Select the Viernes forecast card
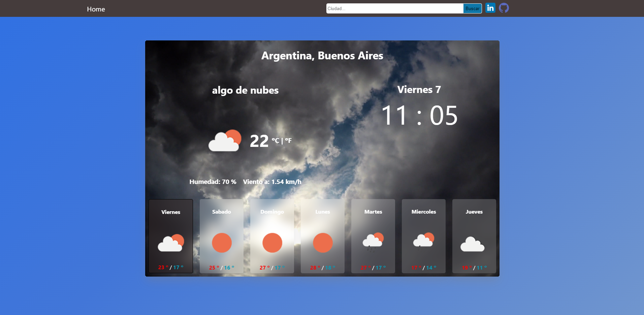The height and width of the screenshot is (315, 644). tap(170, 236)
